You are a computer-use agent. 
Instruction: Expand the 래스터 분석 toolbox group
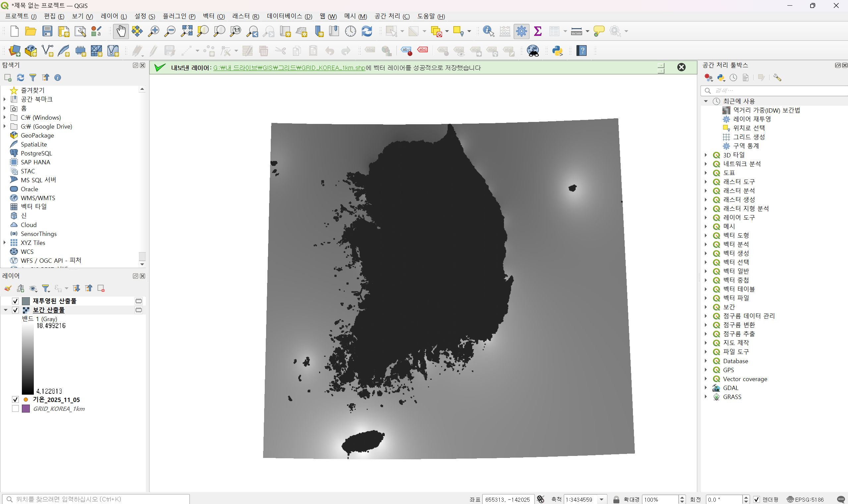[706, 191]
